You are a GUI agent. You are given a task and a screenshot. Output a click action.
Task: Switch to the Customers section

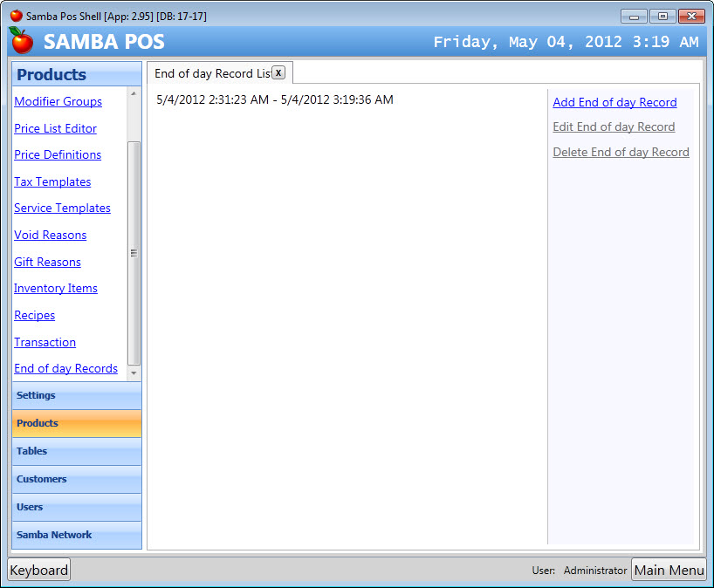coord(77,479)
